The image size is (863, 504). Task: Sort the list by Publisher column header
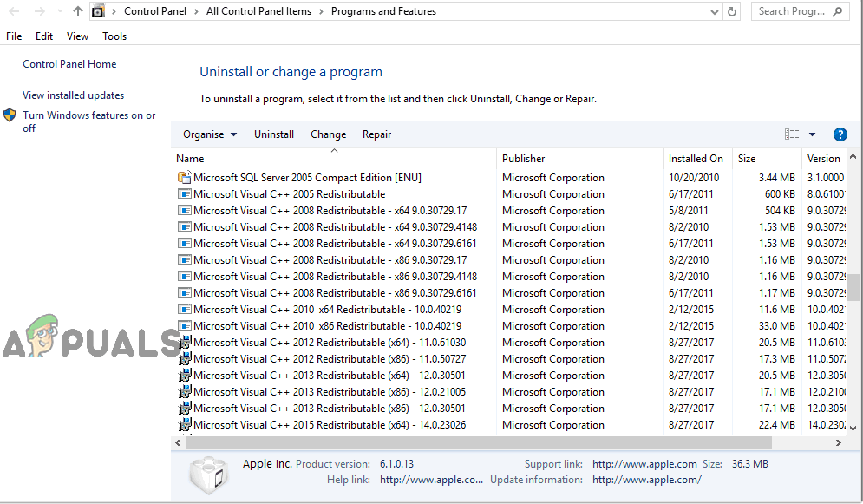tap(524, 159)
